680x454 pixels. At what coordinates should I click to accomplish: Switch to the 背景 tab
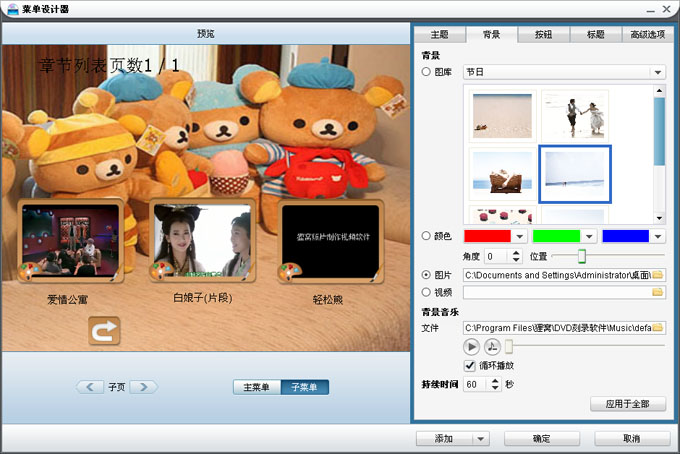[492, 34]
